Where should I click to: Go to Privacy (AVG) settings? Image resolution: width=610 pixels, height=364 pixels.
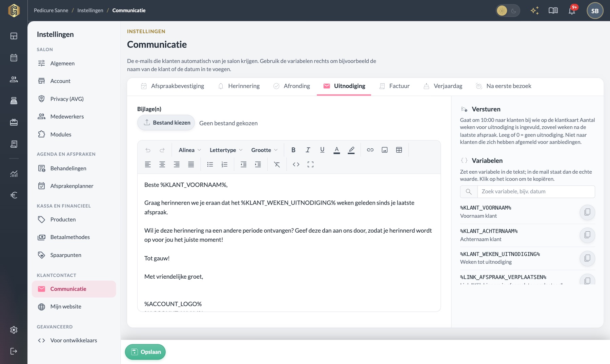(74, 99)
